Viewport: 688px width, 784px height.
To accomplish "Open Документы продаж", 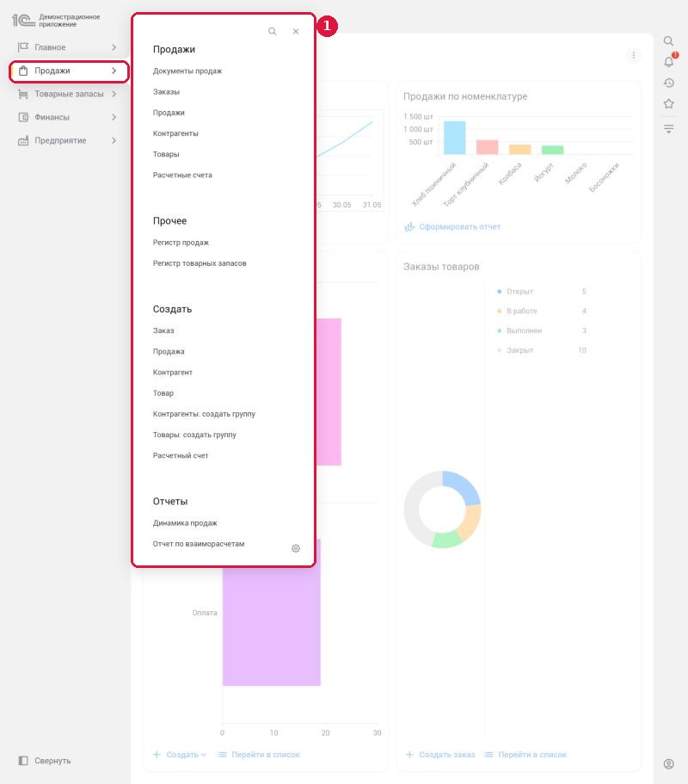I will coord(187,71).
